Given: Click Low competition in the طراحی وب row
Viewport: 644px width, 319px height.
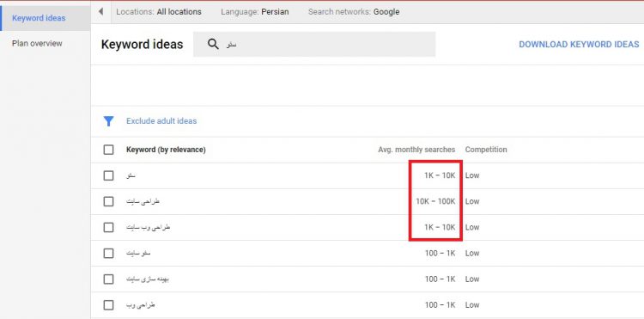Looking at the screenshot, I should pos(472,305).
